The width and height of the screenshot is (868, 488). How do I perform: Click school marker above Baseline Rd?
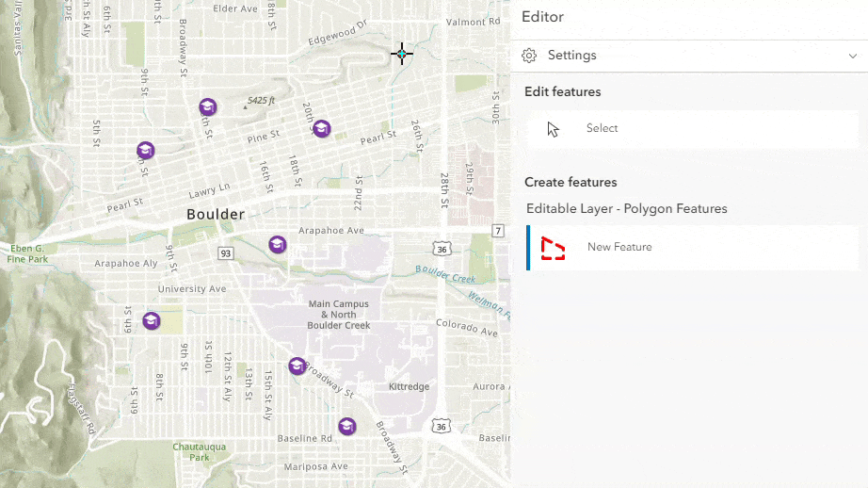pos(346,426)
